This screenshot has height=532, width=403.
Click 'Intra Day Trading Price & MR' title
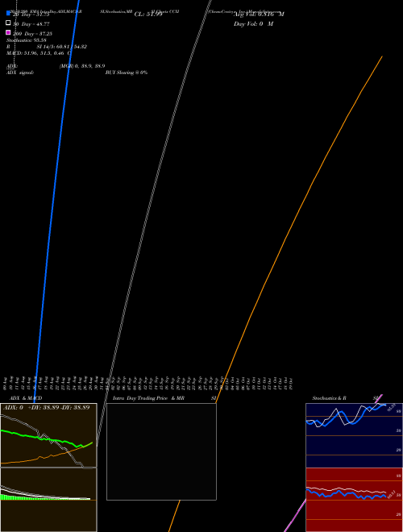click(148, 398)
